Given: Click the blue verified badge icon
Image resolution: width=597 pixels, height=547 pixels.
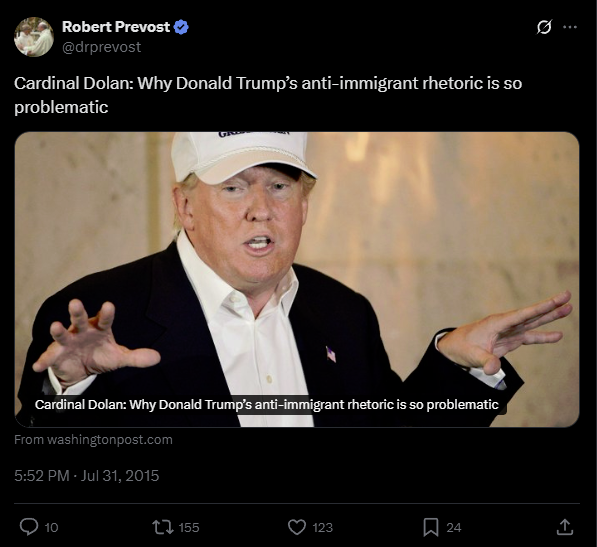Looking at the screenshot, I should click(x=181, y=27).
